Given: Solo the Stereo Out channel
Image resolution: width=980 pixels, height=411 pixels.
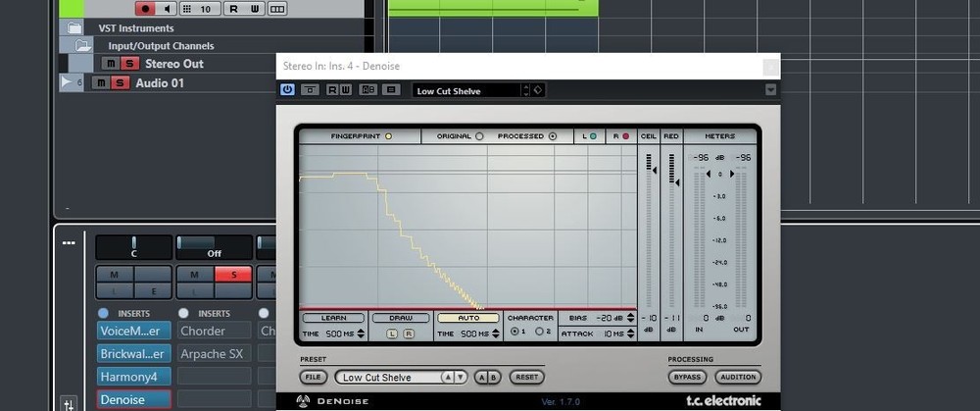Looking at the screenshot, I should 128,63.
